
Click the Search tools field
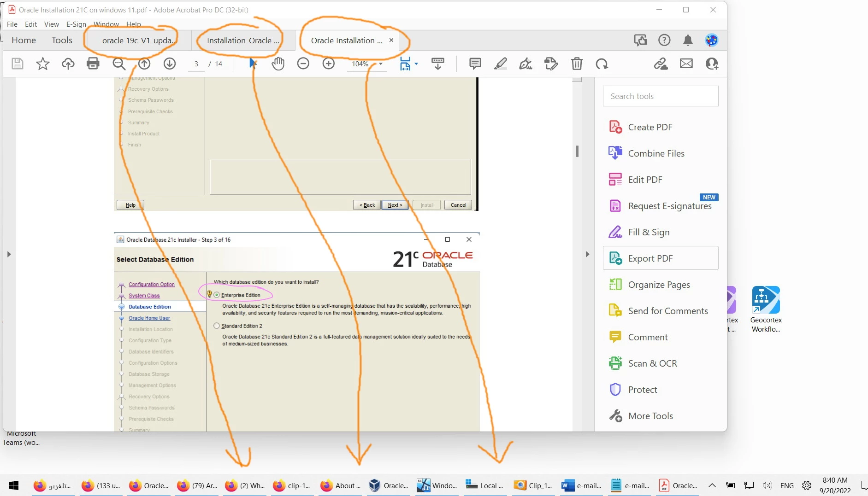pyautogui.click(x=660, y=96)
